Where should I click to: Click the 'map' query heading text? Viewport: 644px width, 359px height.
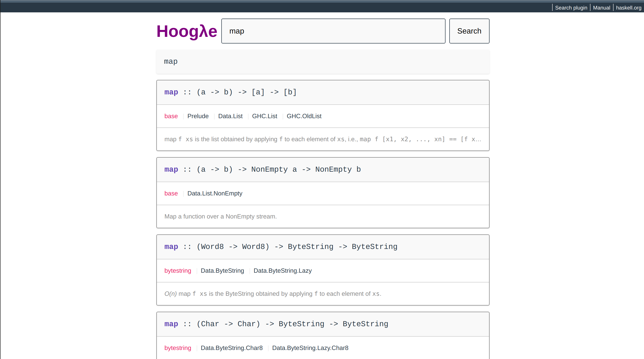(171, 61)
